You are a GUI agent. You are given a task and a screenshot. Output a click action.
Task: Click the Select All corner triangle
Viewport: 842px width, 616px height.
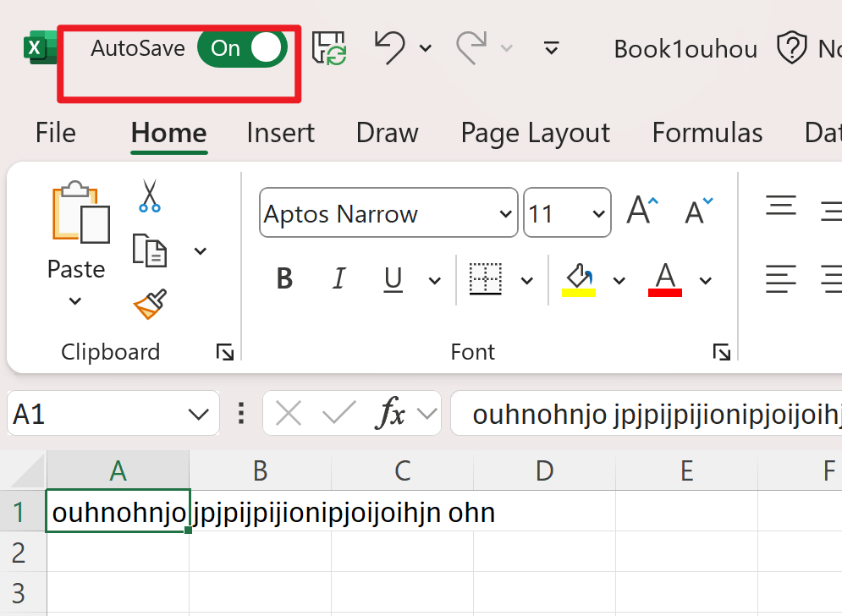tap(27, 470)
